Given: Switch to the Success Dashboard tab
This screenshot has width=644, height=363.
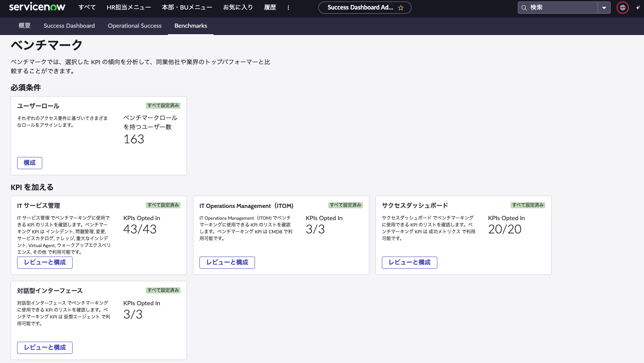Looking at the screenshot, I should (x=69, y=26).
